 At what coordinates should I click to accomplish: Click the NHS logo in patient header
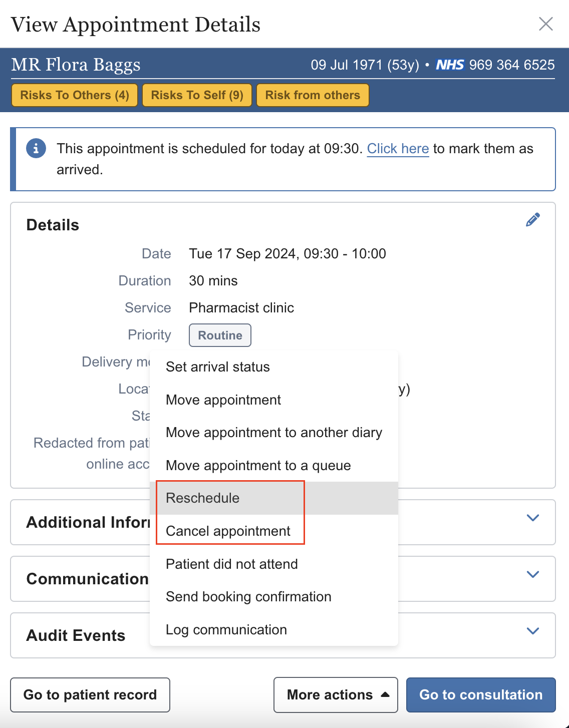pos(450,65)
